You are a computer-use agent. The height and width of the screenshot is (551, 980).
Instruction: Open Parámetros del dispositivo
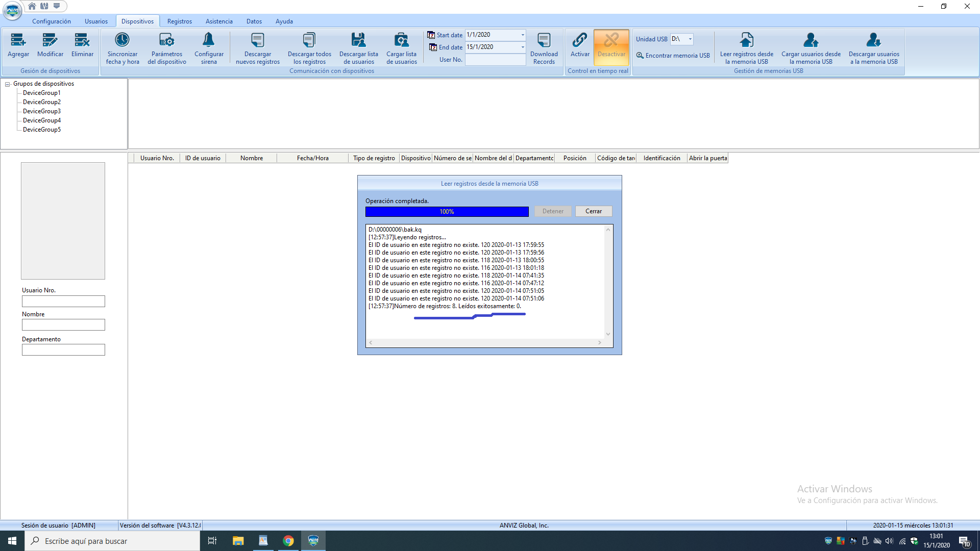167,48
